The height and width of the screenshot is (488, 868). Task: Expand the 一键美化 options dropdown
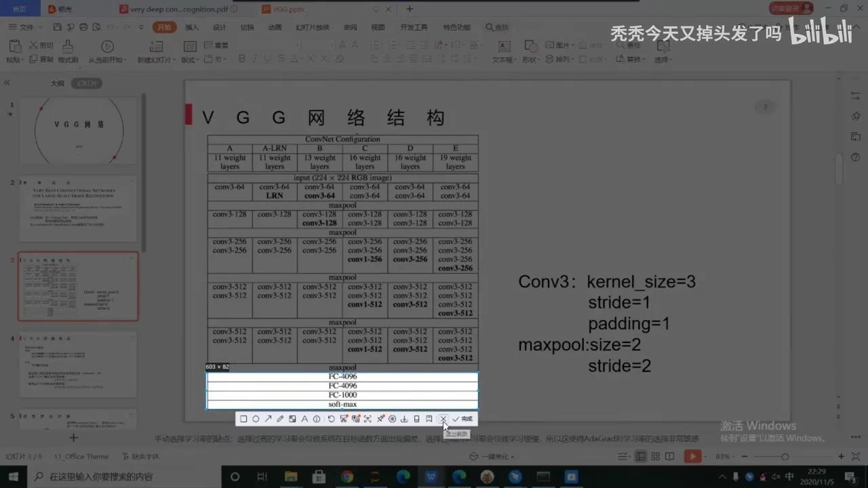pos(512,456)
